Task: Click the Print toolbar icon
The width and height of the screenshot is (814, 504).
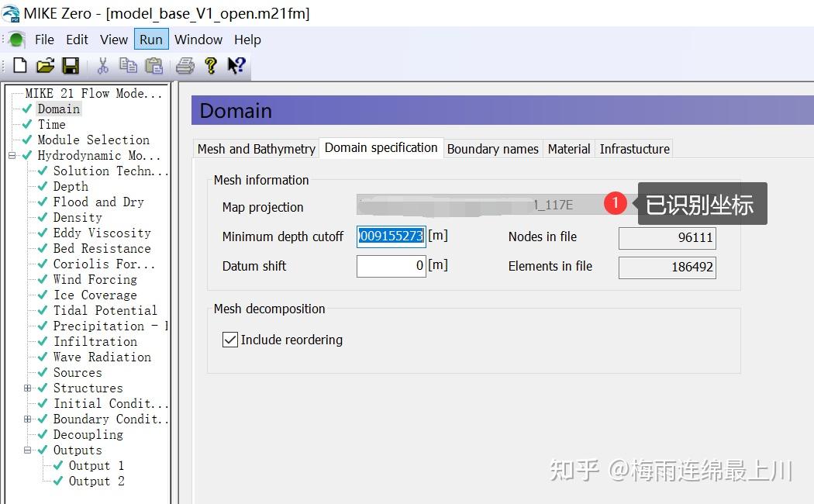Action: coord(185,65)
